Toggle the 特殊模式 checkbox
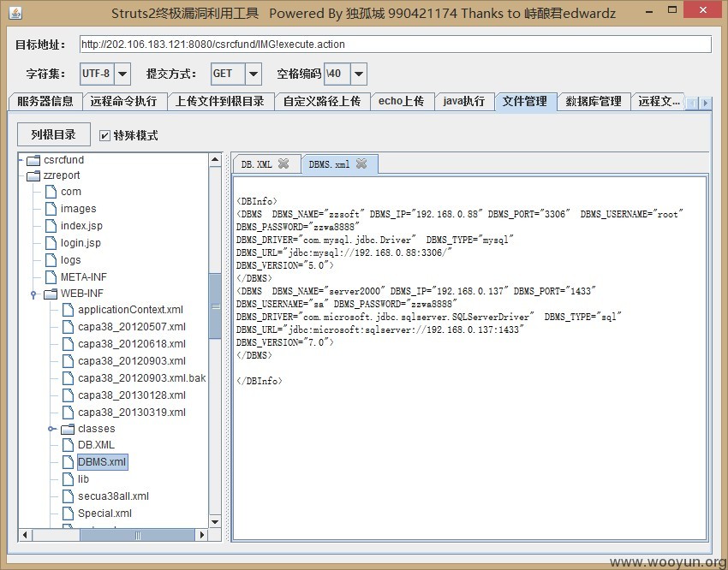This screenshot has width=728, height=570. point(105,135)
